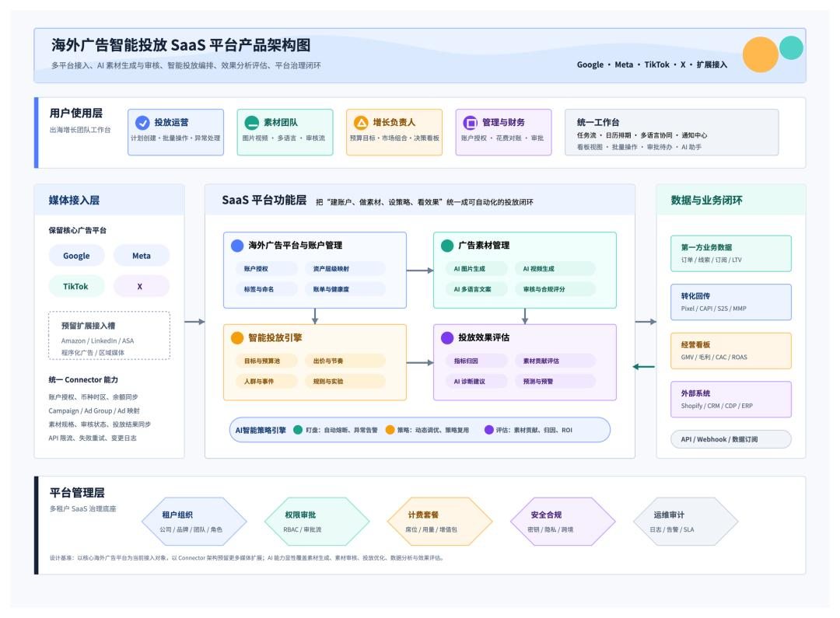This screenshot has height=618, width=840.
Task: Select the TikTok pill under 保留核心广告平台
Action: tap(76, 287)
